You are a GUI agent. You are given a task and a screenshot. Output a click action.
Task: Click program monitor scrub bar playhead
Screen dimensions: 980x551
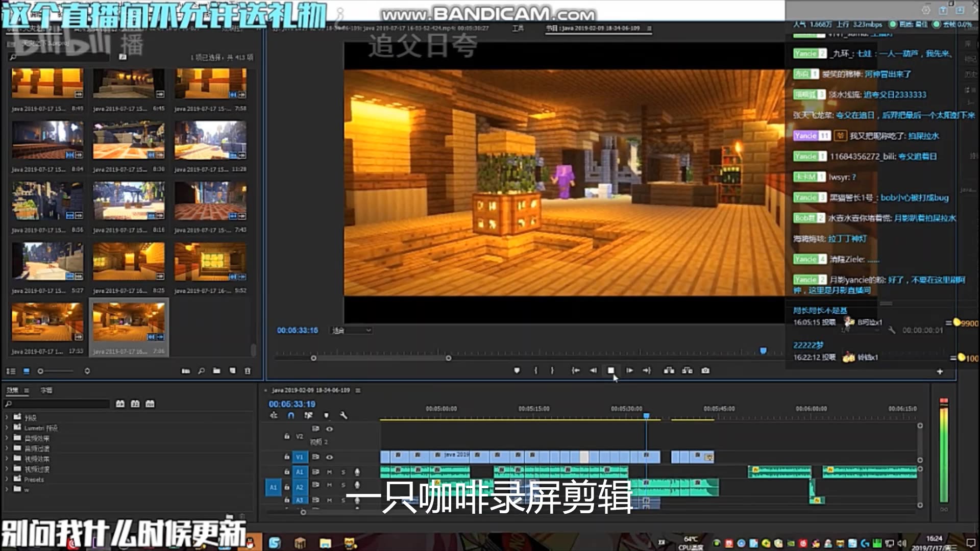coord(763,350)
